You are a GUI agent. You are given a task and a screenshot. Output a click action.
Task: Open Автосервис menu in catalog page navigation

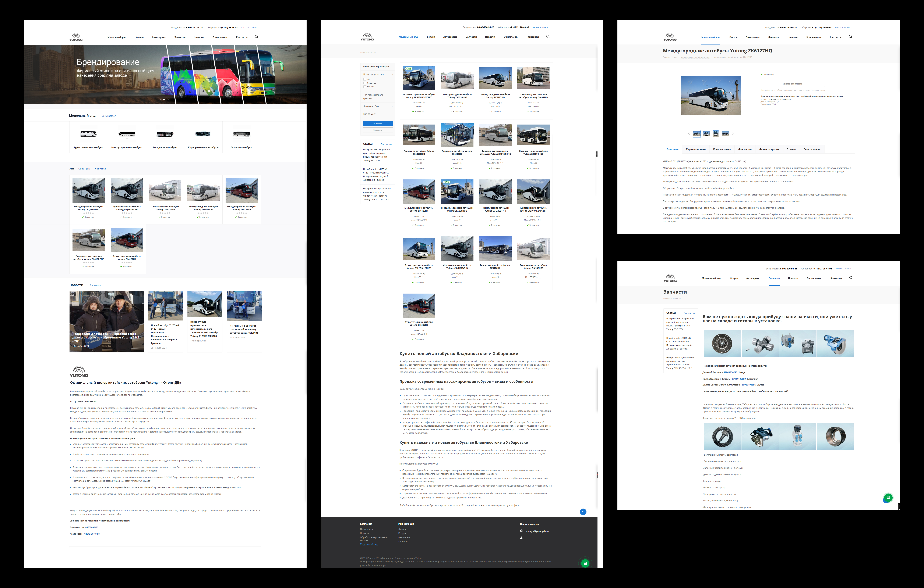coord(450,37)
